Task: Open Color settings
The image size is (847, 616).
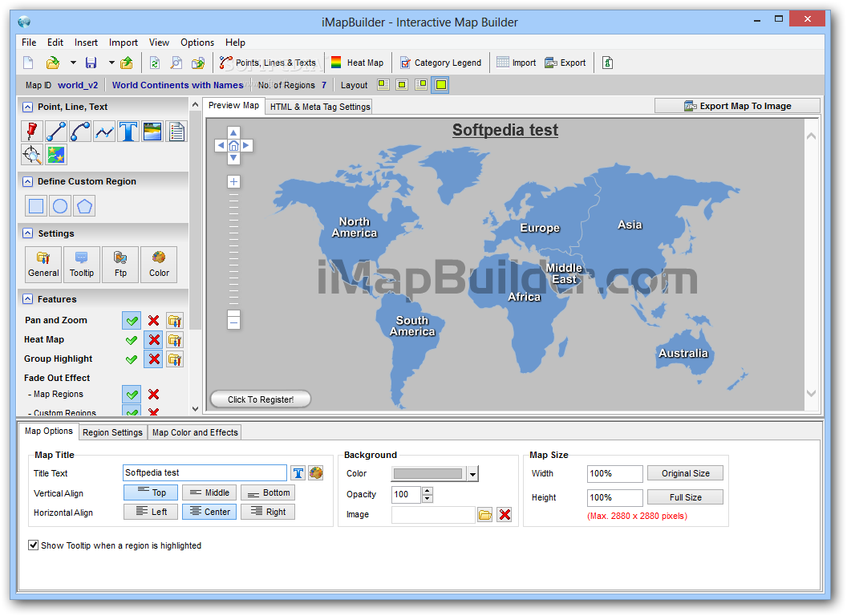Action: click(159, 264)
